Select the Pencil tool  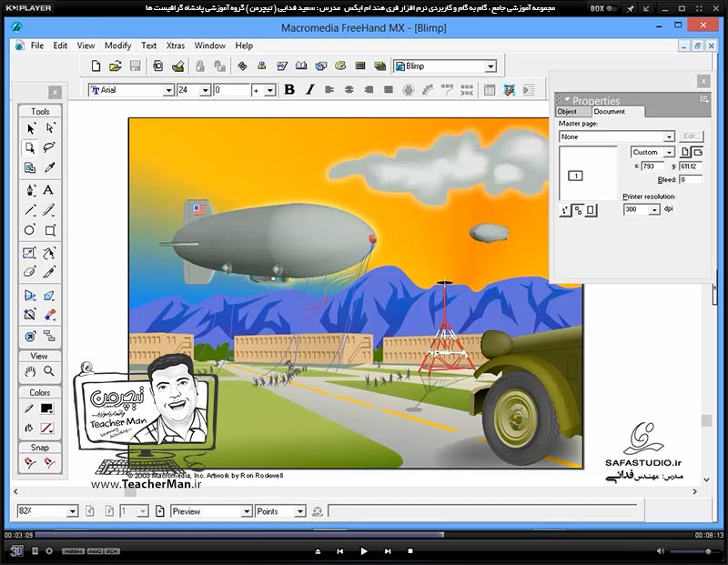coord(49,210)
